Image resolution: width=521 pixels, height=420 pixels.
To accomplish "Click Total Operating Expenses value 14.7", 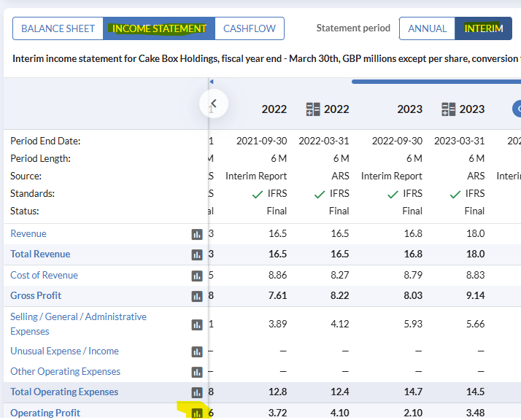I will click(413, 392).
